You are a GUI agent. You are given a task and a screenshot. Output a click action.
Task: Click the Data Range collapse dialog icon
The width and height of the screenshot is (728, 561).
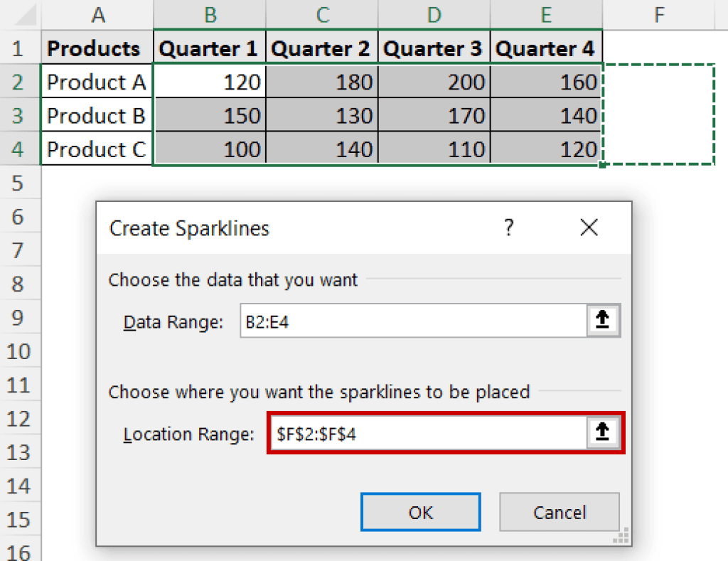[x=603, y=321]
